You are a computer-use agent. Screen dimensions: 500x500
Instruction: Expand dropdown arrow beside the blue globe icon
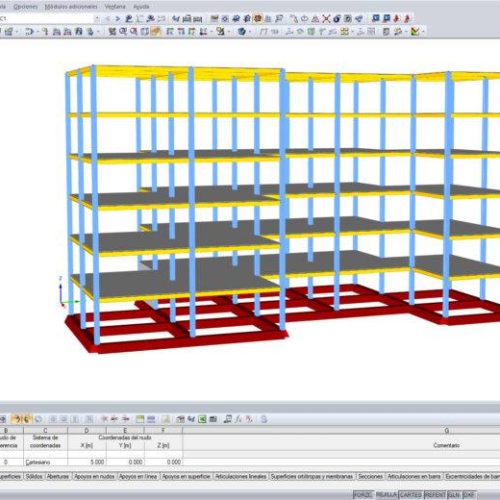point(250,32)
